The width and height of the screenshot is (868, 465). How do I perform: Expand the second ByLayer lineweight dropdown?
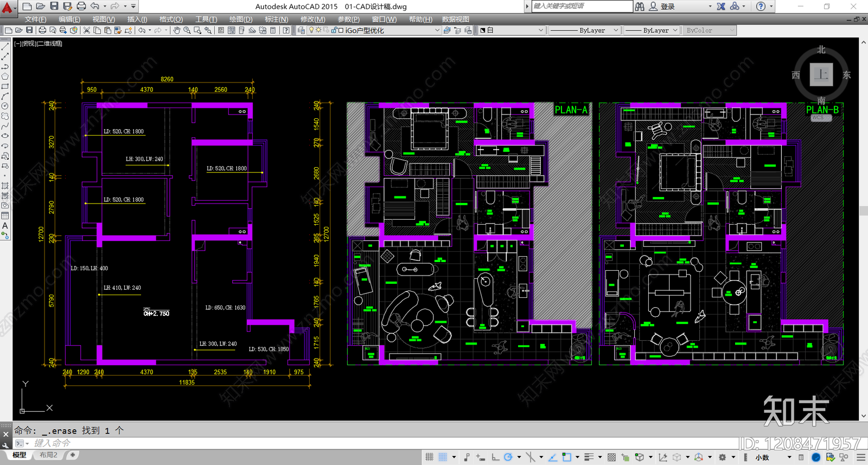point(675,30)
